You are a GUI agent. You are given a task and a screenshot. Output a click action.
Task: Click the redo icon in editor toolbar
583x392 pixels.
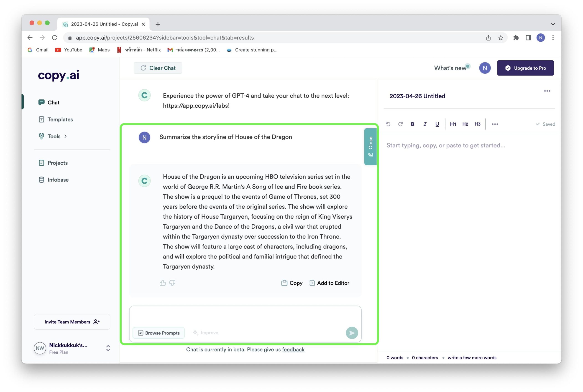click(x=400, y=124)
